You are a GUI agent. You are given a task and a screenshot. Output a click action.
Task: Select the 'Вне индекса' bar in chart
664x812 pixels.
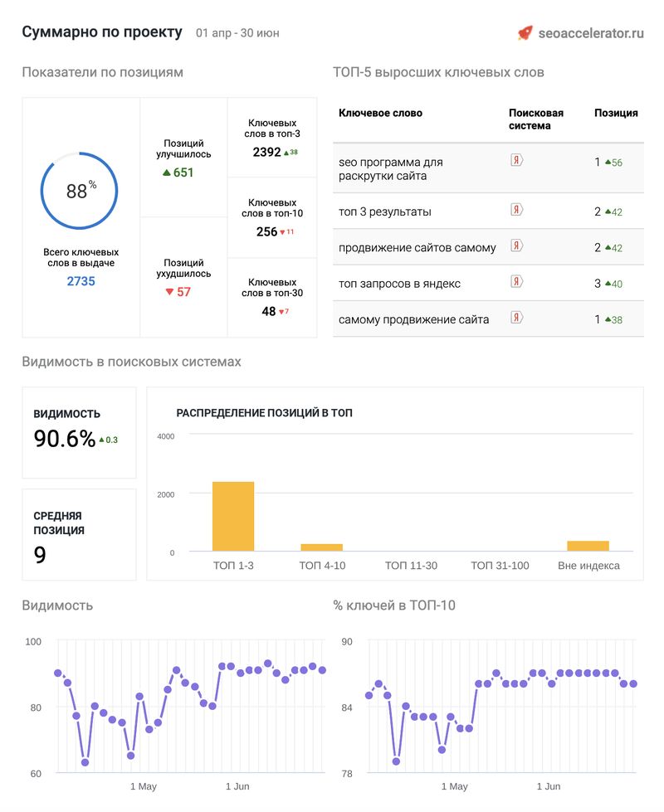pos(588,546)
